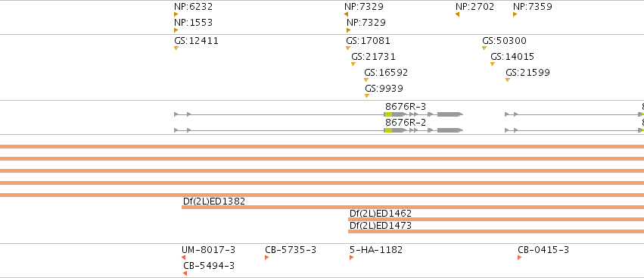This screenshot has height=278, width=644.
Task: Click the NP:6232 insertion marker
Action: click(176, 14)
